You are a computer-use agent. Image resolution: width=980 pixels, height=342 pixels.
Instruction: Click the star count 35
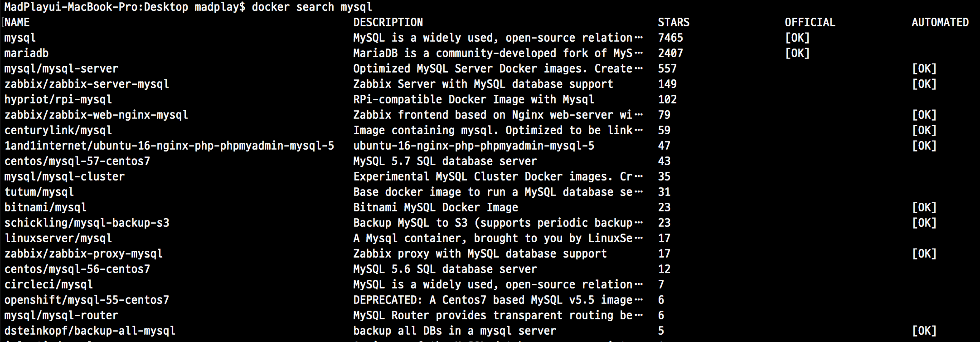(664, 176)
